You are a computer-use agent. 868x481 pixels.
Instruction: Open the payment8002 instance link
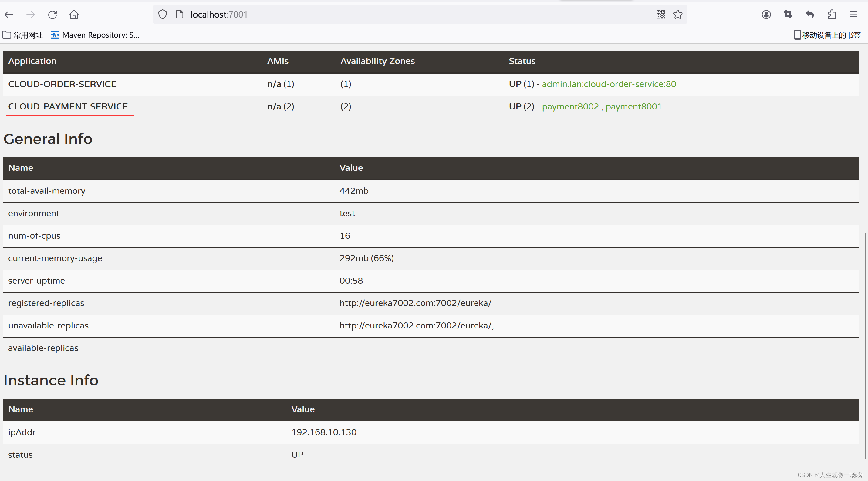(570, 107)
